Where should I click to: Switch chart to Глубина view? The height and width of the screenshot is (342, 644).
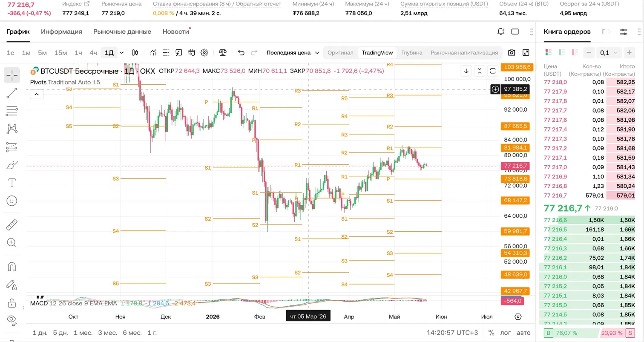click(412, 53)
